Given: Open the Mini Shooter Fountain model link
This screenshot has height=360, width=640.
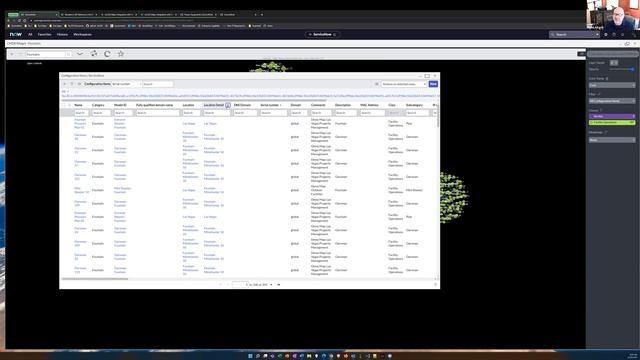Looking at the screenshot, I should pyautogui.click(x=122, y=190).
